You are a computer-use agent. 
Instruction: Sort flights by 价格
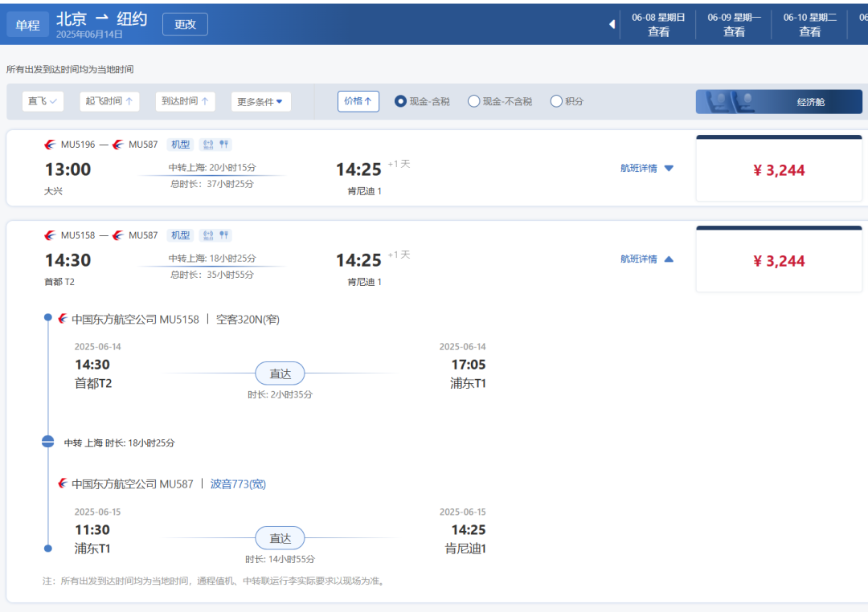click(358, 101)
